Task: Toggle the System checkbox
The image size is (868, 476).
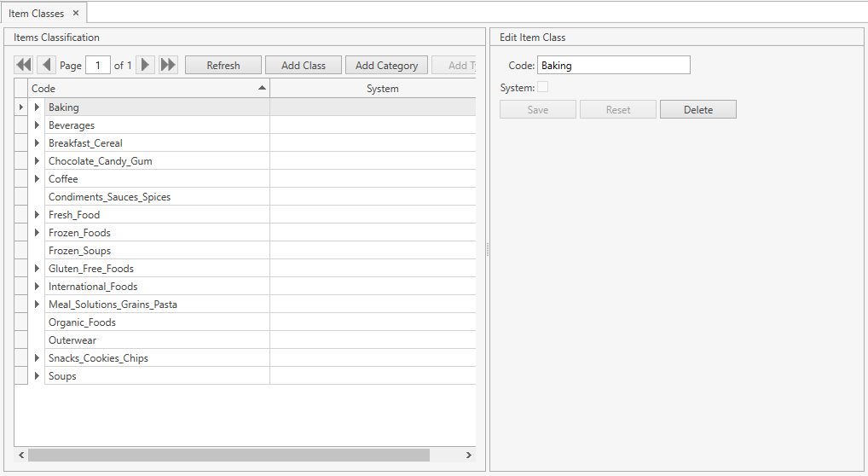Action: pos(542,87)
